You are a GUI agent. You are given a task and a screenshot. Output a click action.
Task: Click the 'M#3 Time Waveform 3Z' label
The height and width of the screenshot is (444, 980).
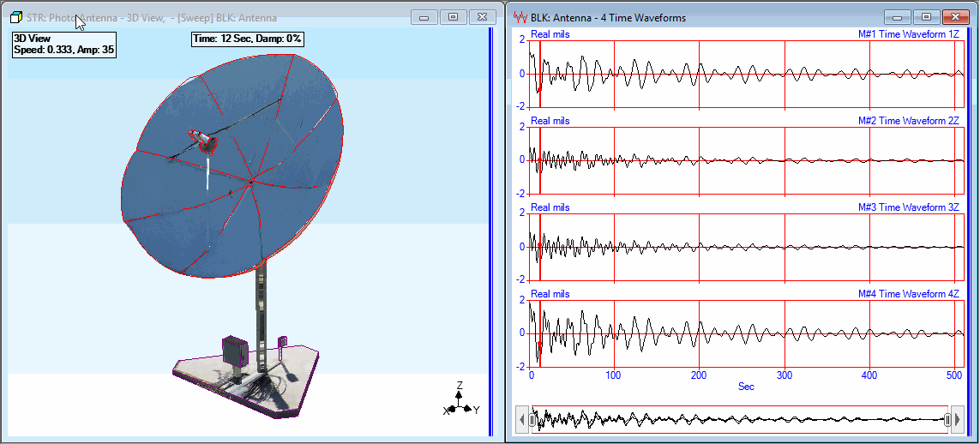[x=908, y=207]
